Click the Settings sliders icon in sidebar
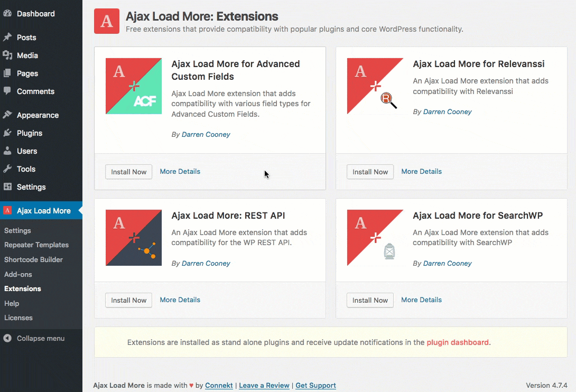This screenshot has width=576, height=392. click(x=7, y=186)
